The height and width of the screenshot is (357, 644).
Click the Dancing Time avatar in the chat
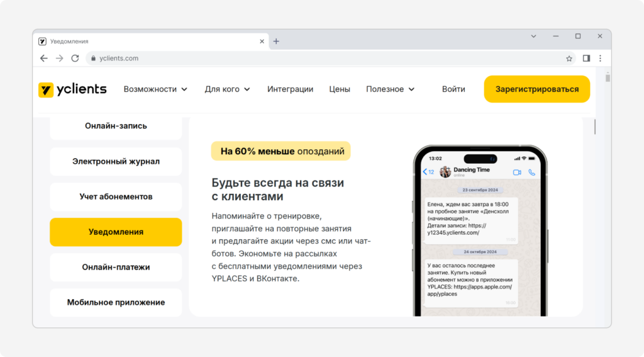[x=445, y=172]
